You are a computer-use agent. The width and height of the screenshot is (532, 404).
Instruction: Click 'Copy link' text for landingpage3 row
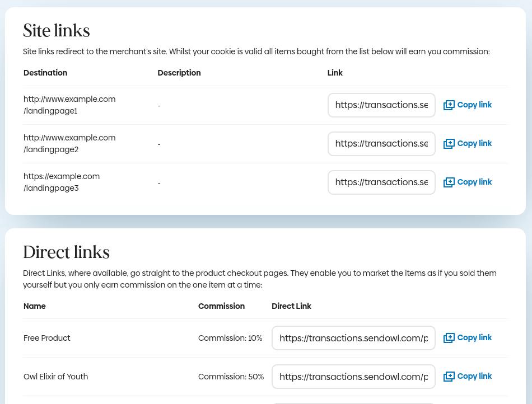coord(474,182)
